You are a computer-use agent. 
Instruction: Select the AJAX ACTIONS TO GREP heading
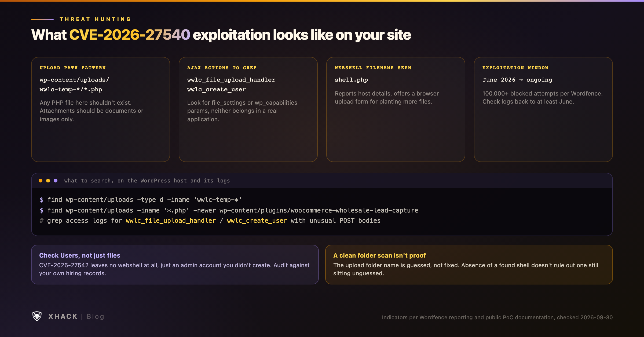[x=222, y=68]
